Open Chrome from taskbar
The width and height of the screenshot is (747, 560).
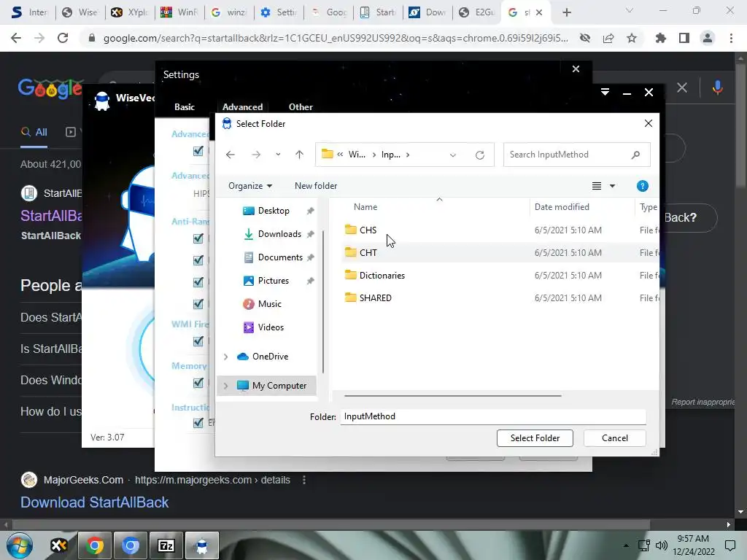coord(94,545)
